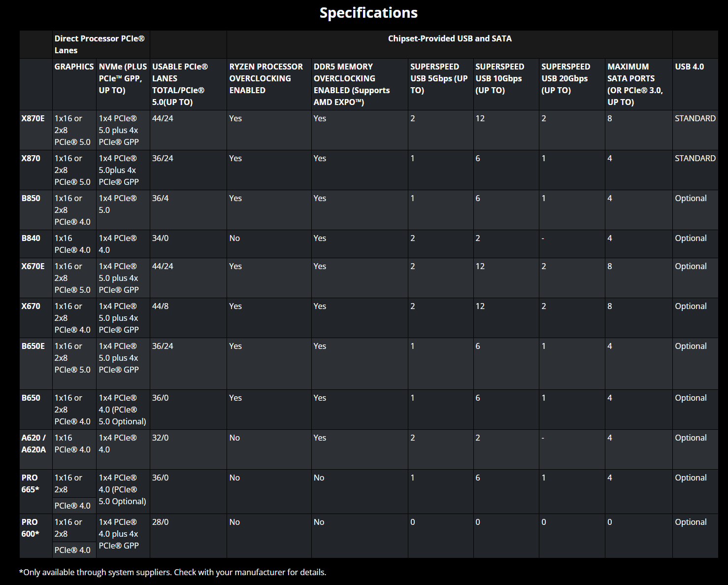Image resolution: width=728 pixels, height=585 pixels.
Task: Click the "PRO 665*" row label
Action: [31, 483]
